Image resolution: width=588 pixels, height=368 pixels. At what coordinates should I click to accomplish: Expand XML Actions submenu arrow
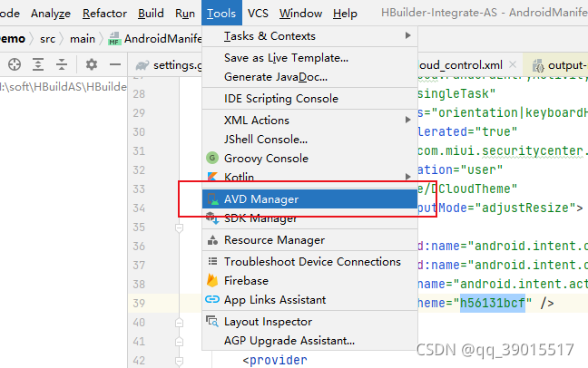click(407, 120)
